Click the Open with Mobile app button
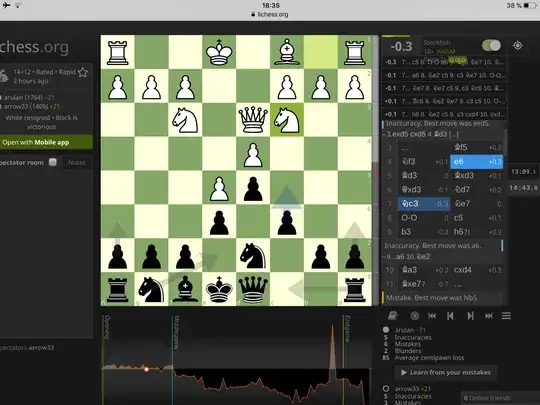This screenshot has width=540, height=405. coord(46,142)
